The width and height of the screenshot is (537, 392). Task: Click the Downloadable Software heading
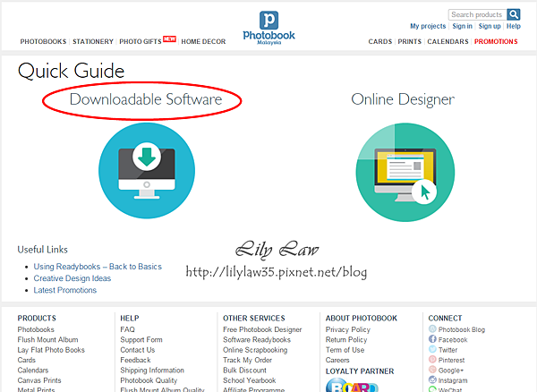pos(146,99)
